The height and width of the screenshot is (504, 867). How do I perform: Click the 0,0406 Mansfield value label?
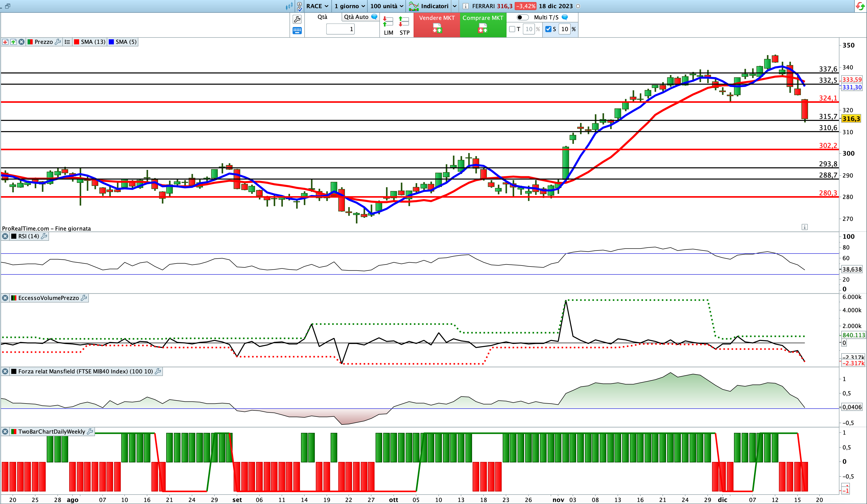[852, 407]
